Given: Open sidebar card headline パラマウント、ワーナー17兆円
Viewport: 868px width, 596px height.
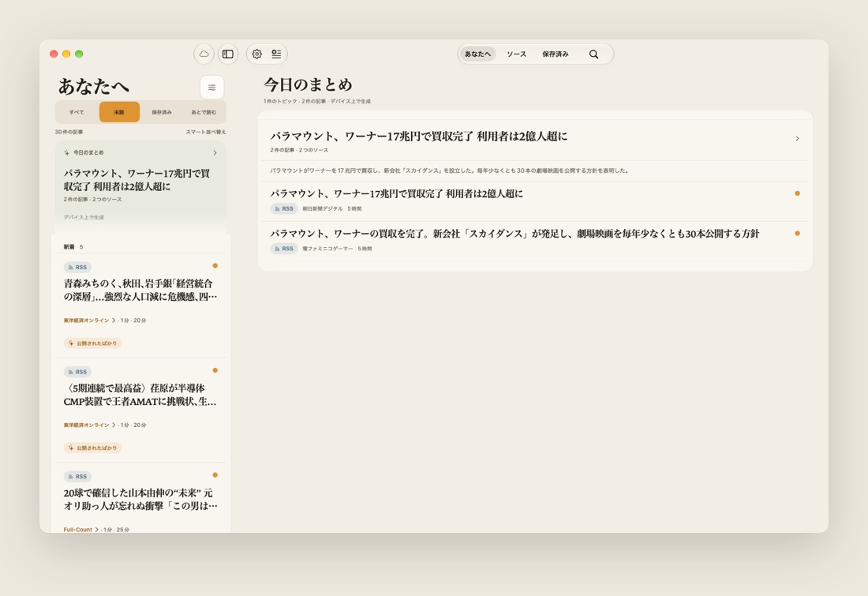Looking at the screenshot, I should [137, 180].
